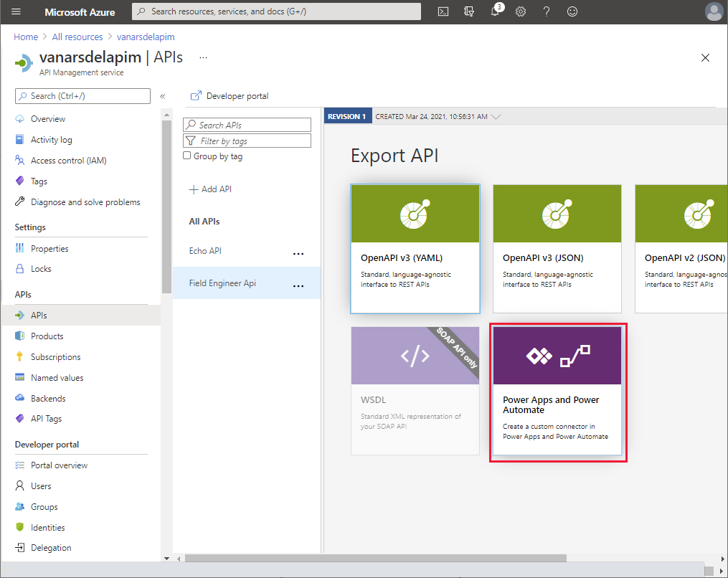Viewport: 728px width, 578px height.
Task: Click the Add API button
Action: [210, 189]
